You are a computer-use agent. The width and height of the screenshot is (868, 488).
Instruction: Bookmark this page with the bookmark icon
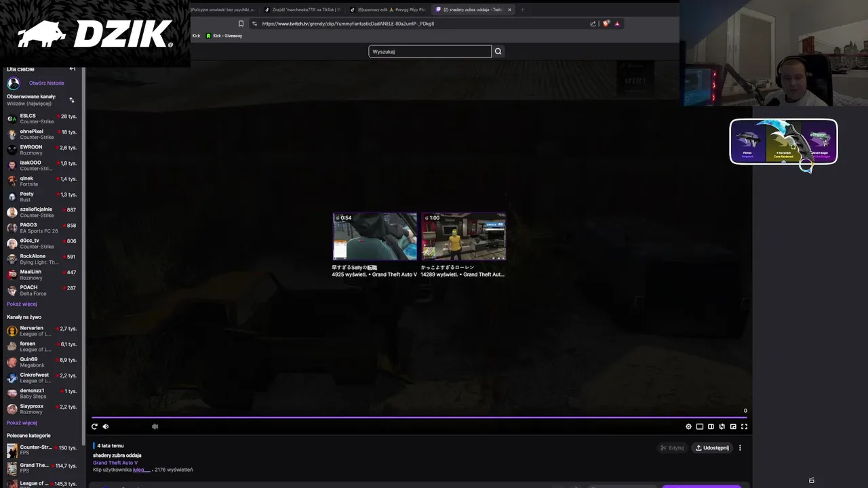tap(241, 24)
